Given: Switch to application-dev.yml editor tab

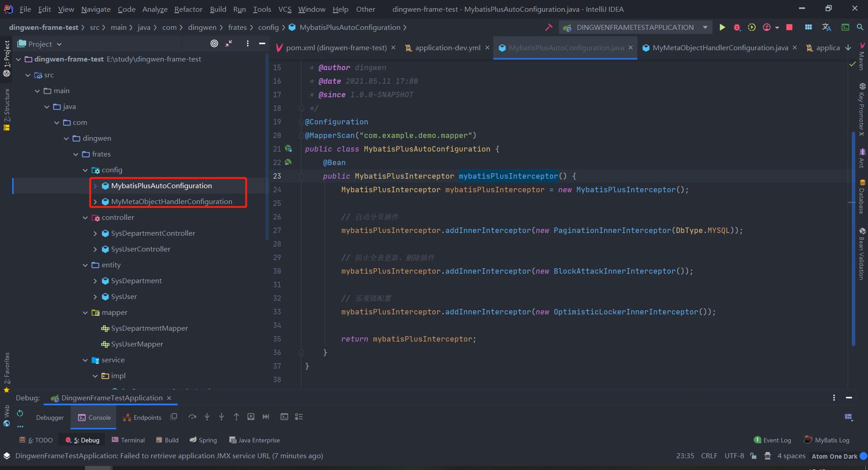Looking at the screenshot, I should click(x=448, y=47).
